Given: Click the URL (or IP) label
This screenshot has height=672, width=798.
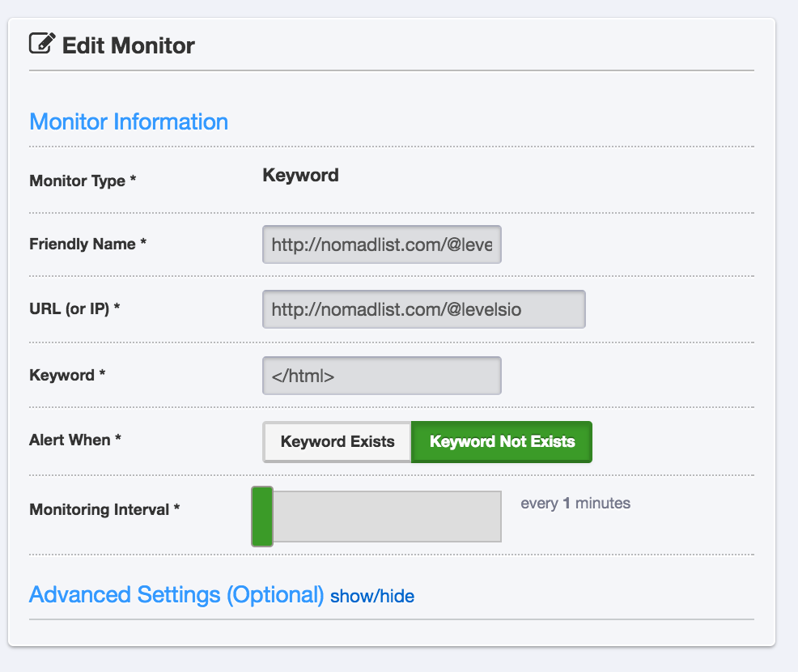Looking at the screenshot, I should point(74,308).
